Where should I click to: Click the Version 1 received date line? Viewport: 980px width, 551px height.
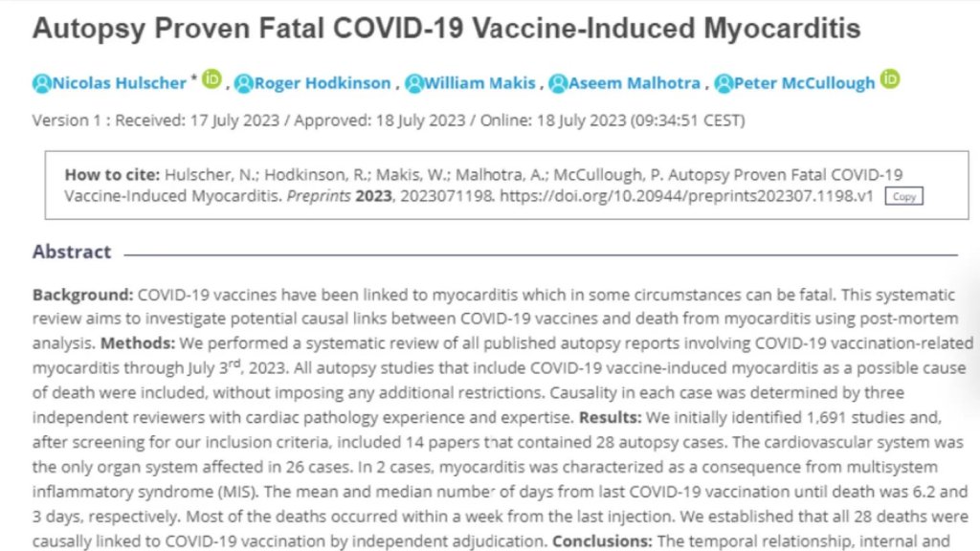pyautogui.click(x=389, y=121)
